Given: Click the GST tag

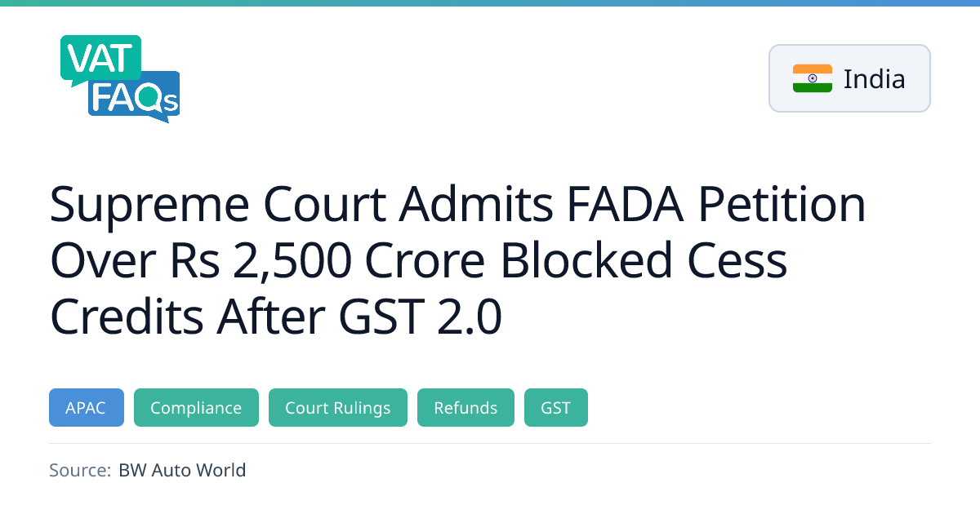Looking at the screenshot, I should click(x=555, y=408).
